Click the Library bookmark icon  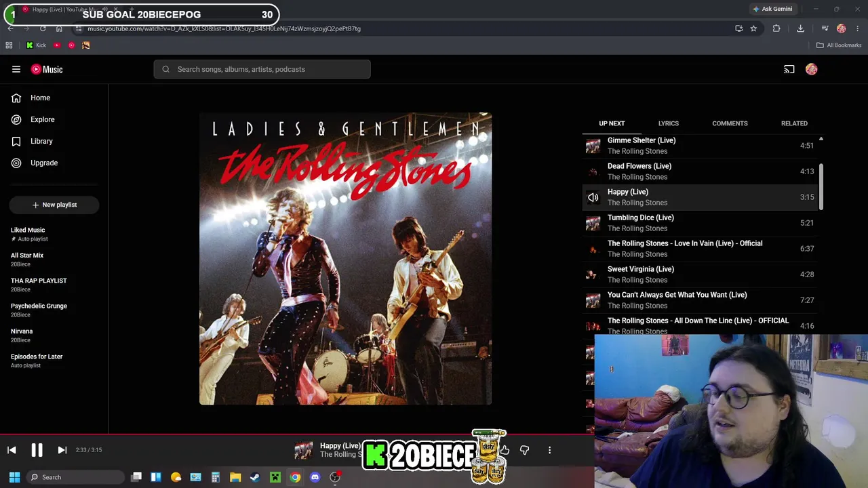click(x=16, y=141)
